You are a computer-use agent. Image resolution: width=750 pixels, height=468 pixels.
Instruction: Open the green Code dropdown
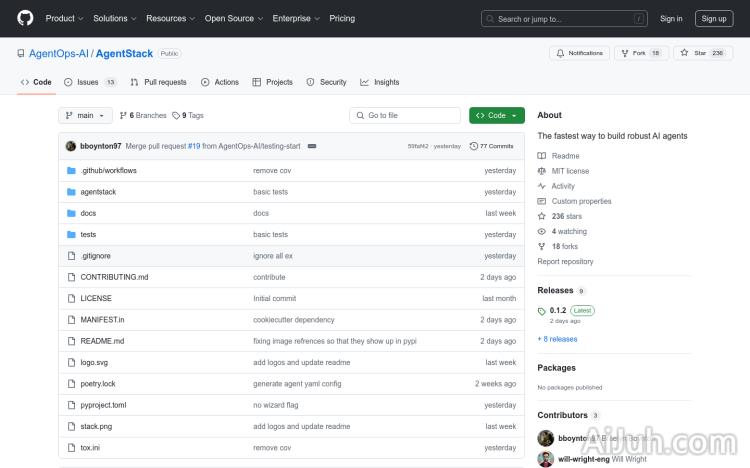(496, 115)
